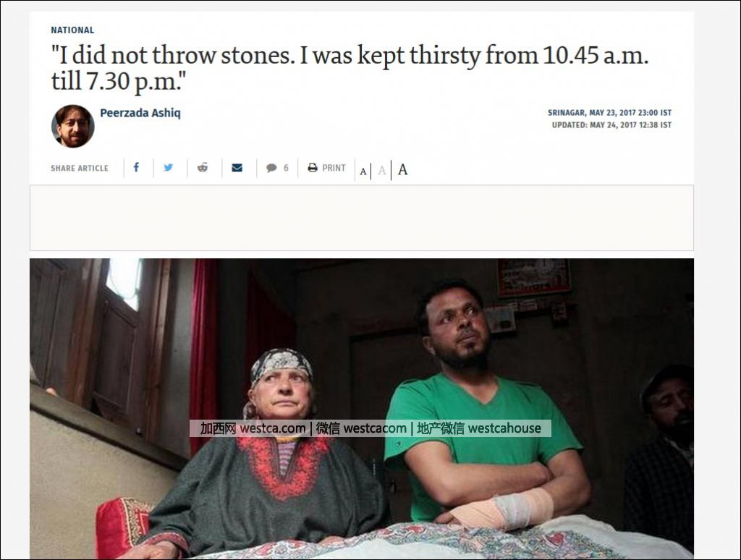The height and width of the screenshot is (560, 741).
Task: Share article on Reddit icon
Action: pyautogui.click(x=203, y=167)
